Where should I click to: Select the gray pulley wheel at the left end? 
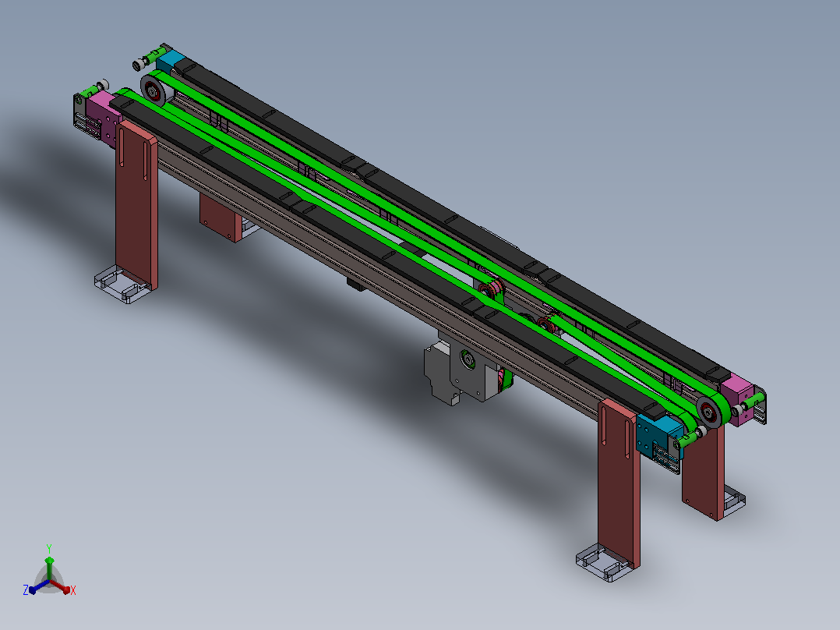click(x=155, y=91)
